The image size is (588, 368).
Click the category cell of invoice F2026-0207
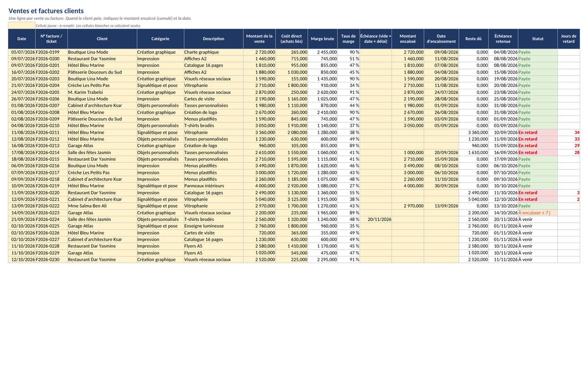(160, 105)
